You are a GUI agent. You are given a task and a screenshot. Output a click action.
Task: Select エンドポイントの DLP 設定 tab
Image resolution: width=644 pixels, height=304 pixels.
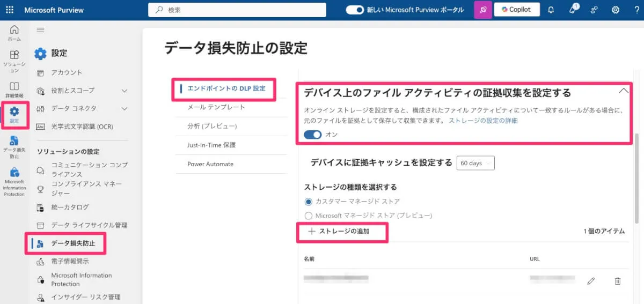coord(226,88)
